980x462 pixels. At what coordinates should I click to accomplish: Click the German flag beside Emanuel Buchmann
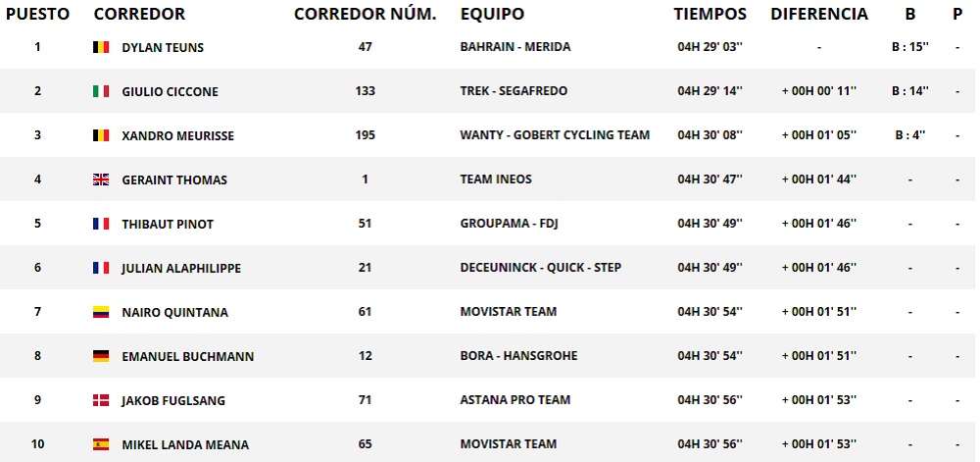[101, 356]
